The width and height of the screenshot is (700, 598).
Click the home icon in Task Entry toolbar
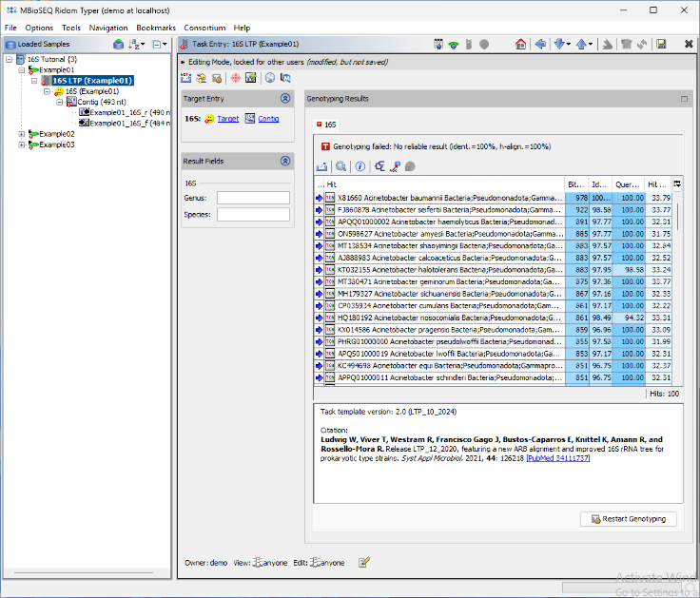pos(520,44)
